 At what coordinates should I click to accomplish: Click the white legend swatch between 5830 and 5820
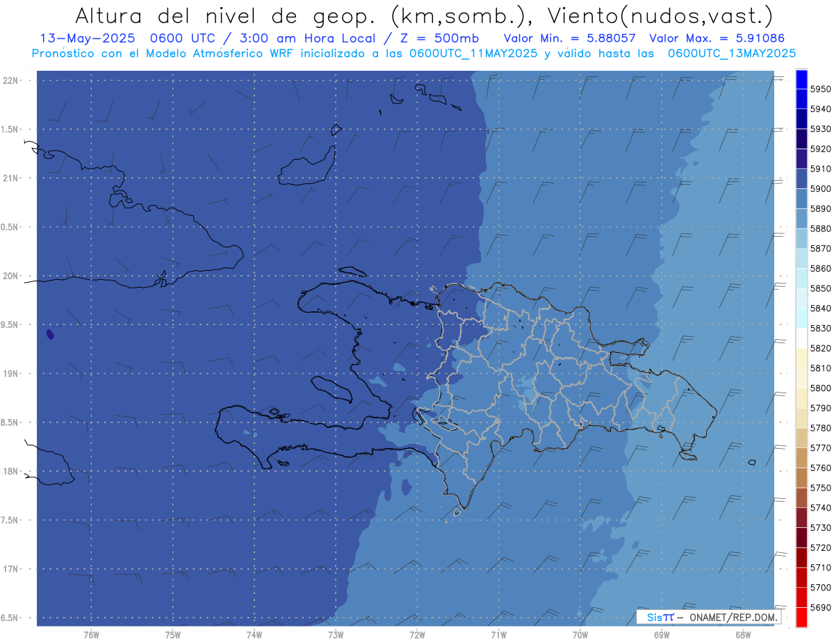click(x=801, y=338)
